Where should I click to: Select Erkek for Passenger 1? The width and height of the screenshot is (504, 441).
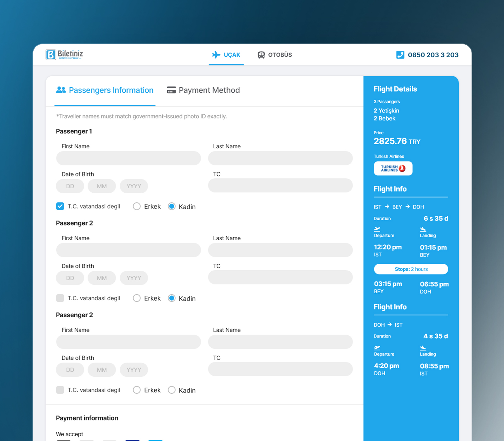coord(137,206)
